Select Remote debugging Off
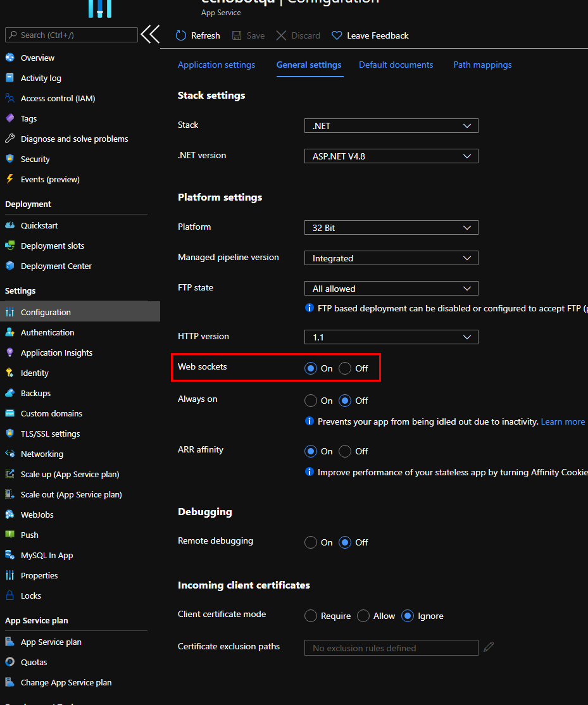The height and width of the screenshot is (705, 588). click(x=345, y=542)
